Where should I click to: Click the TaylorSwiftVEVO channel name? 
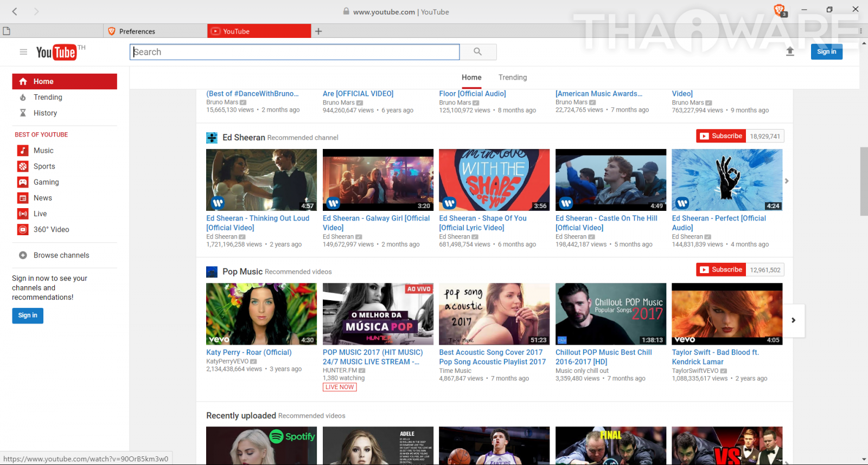[695, 371]
